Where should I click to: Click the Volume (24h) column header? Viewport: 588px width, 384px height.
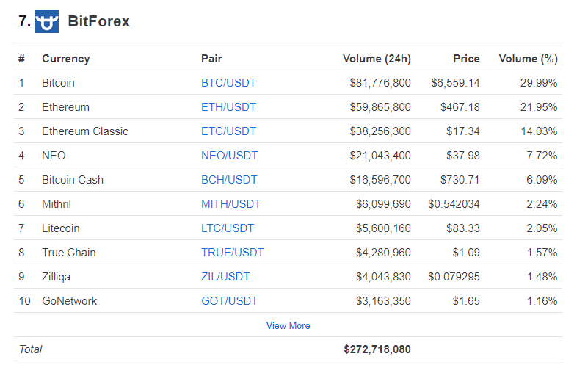tap(377, 59)
